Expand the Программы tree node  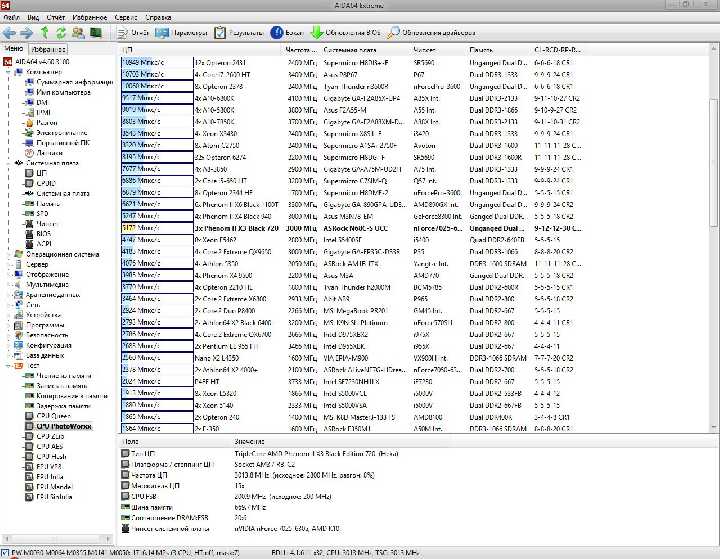click(9, 325)
